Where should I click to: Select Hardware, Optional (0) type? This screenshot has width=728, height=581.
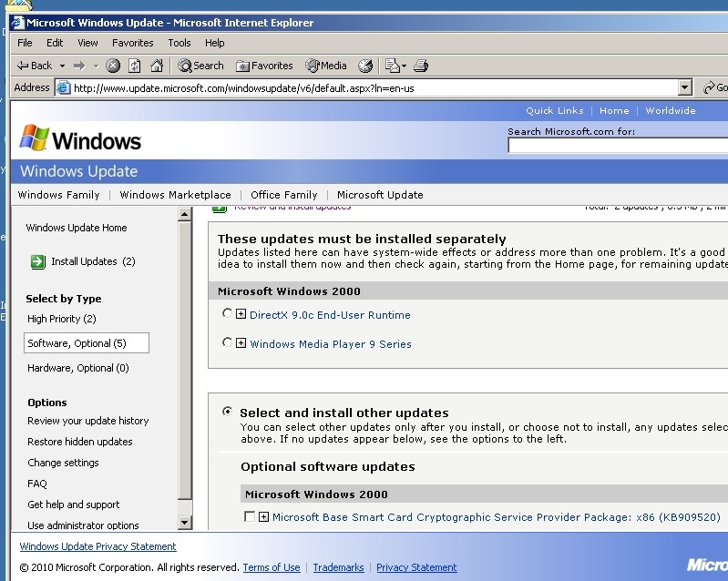[78, 368]
